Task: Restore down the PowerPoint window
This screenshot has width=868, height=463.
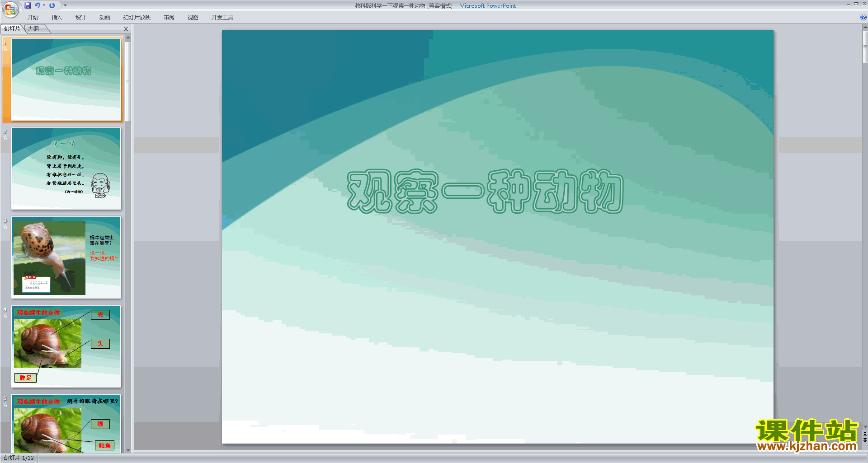Action: point(856,4)
